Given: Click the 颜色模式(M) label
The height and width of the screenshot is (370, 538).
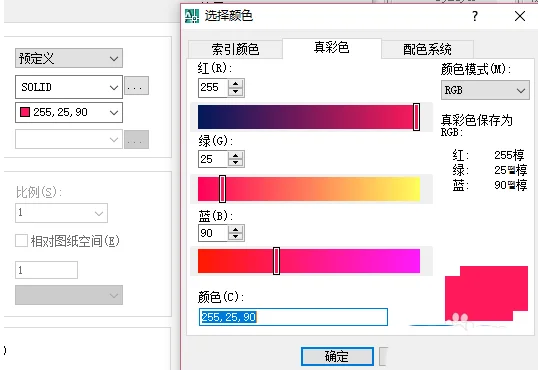Looking at the screenshot, I should pos(476,69).
